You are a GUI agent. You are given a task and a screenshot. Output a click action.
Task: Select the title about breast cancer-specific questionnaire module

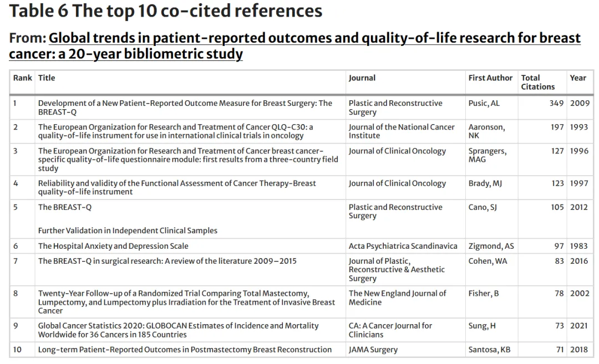[x=188, y=160]
